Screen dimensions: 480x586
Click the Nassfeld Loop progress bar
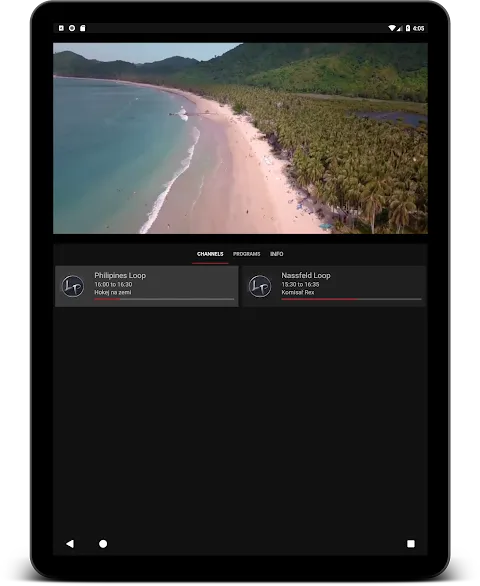tap(351, 299)
